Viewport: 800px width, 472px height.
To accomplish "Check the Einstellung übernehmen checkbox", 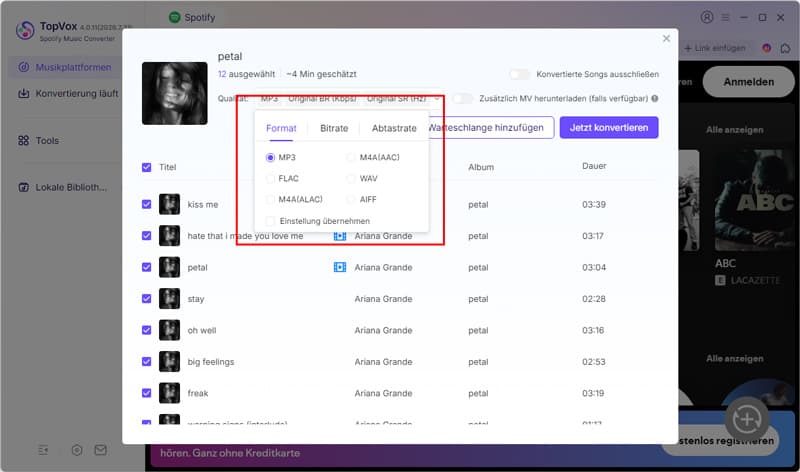I will pos(270,221).
